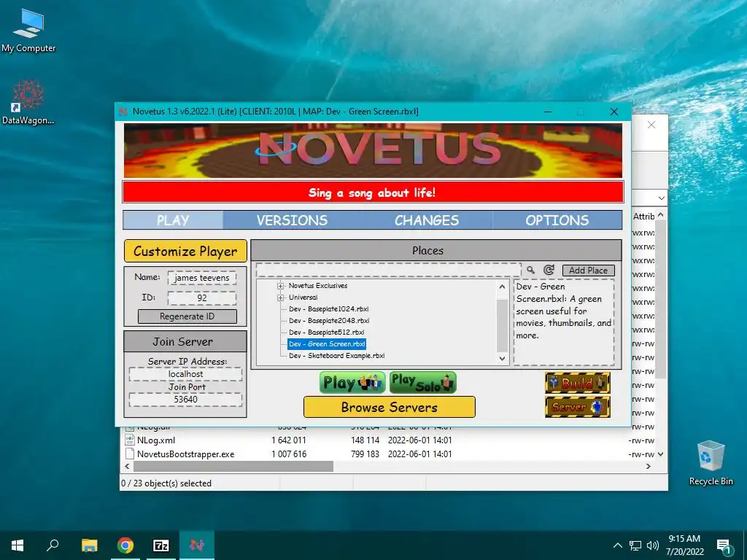Click the Universal folder label
The image size is (747, 560).
pos(303,297)
